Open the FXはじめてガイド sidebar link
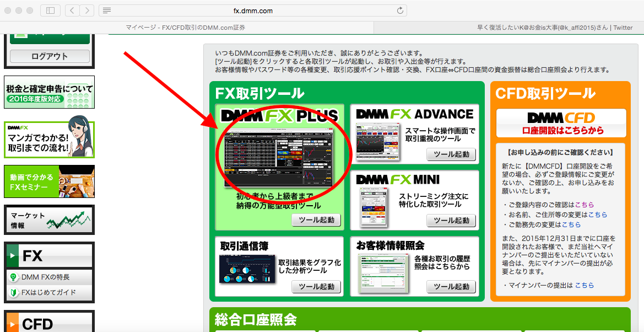The image size is (644, 332). [x=49, y=292]
